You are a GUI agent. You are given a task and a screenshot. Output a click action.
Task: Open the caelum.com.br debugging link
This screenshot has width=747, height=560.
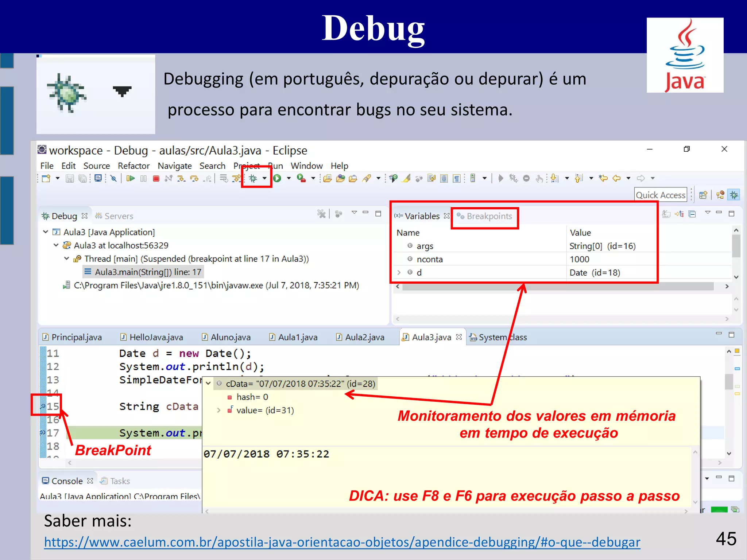[x=342, y=542]
